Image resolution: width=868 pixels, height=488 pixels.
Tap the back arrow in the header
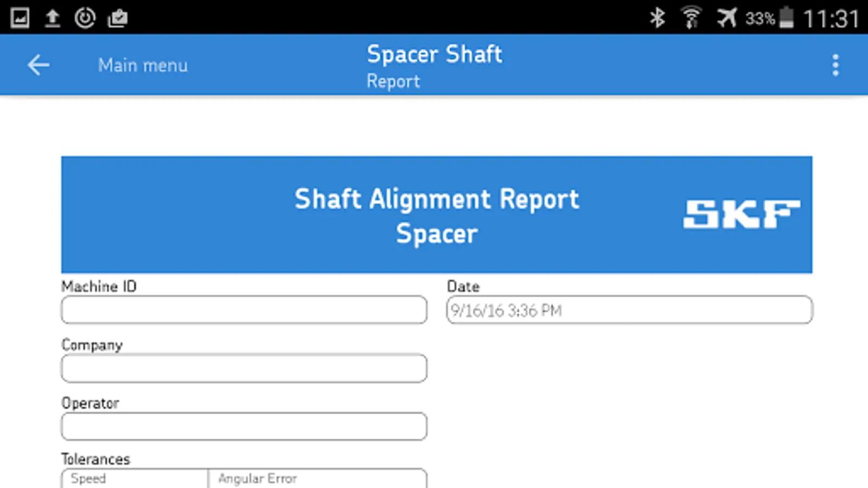tap(39, 65)
